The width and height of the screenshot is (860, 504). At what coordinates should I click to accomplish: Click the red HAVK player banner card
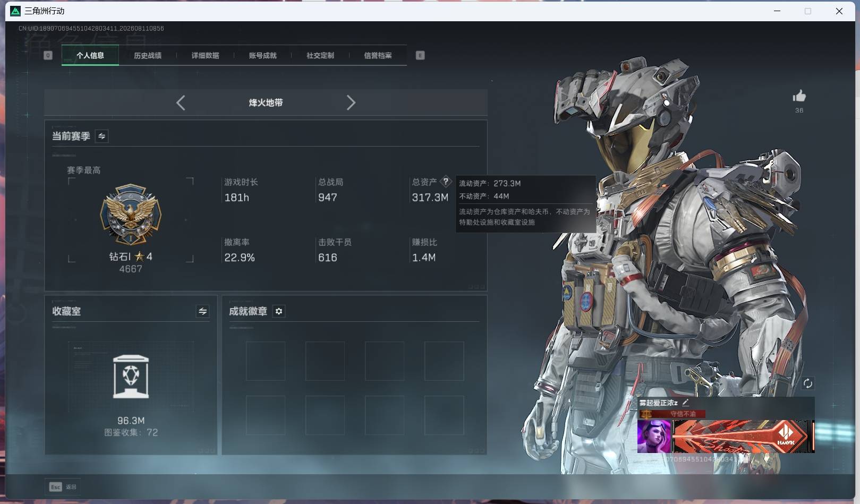click(x=743, y=437)
